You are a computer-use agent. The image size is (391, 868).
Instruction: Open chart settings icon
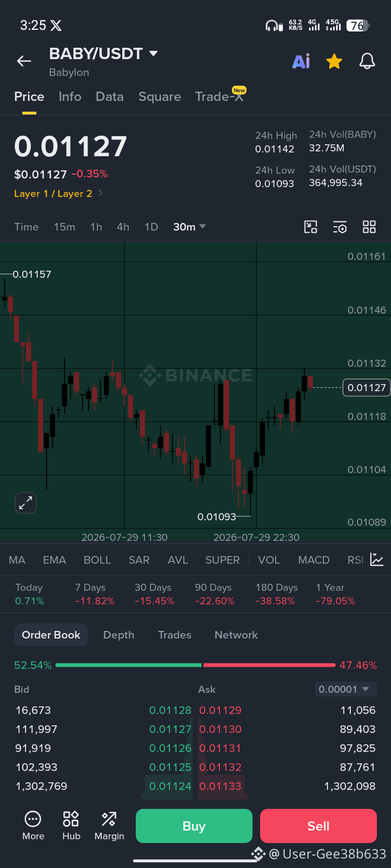340,227
